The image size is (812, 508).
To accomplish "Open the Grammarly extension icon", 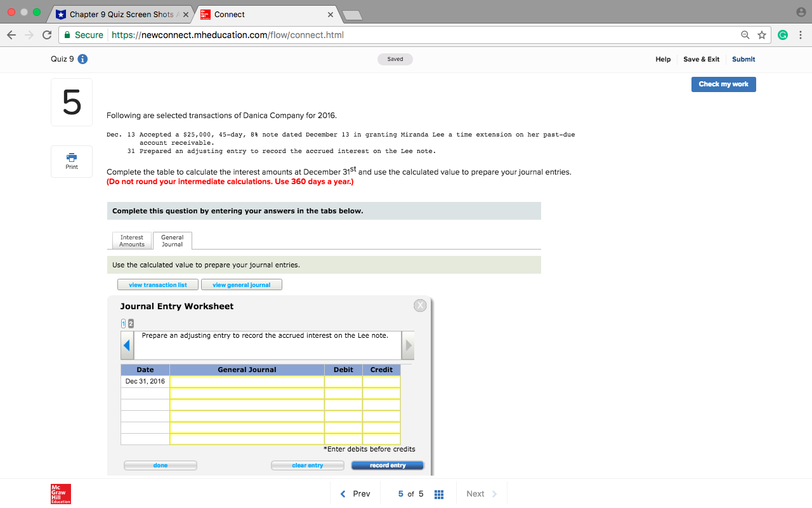I will [x=783, y=35].
